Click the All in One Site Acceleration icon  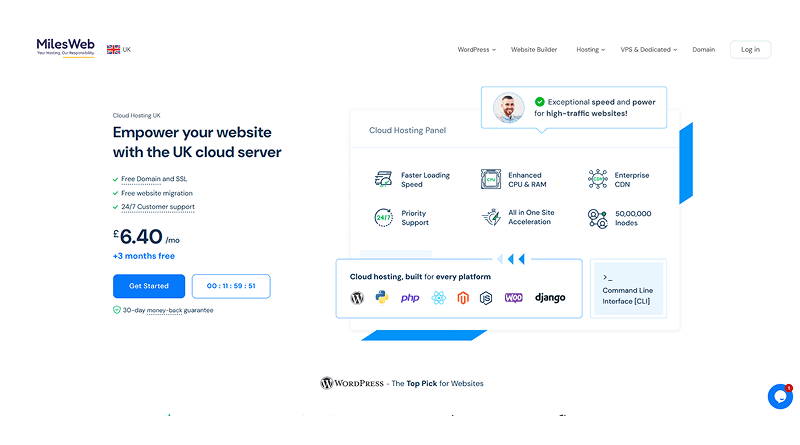(x=491, y=217)
